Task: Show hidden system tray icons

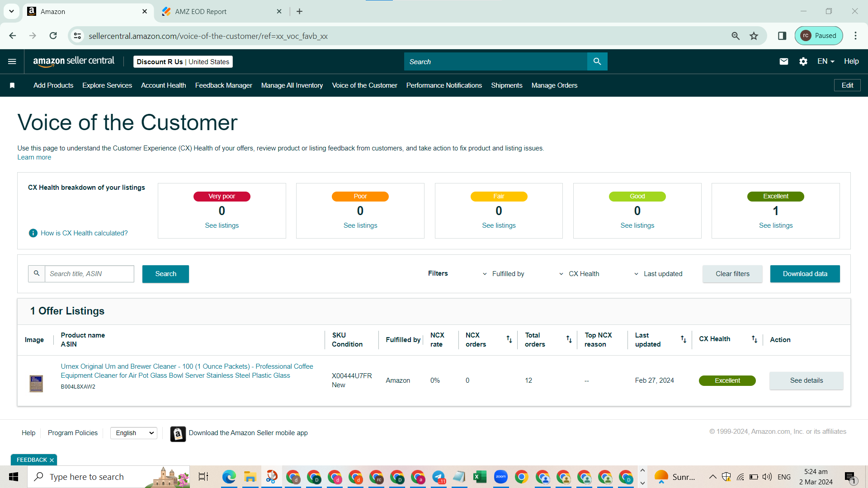Action: click(x=712, y=477)
